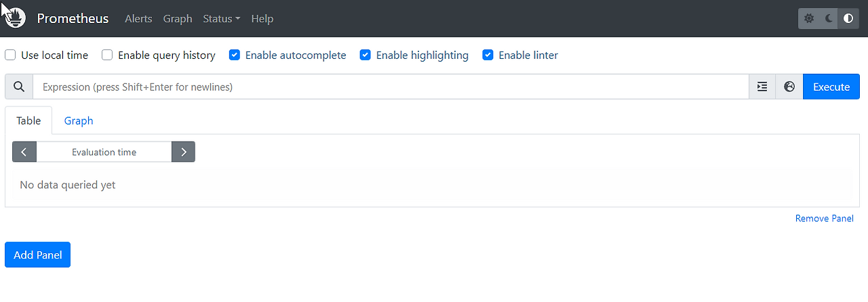
Task: Click the format expression icon
Action: point(762,87)
